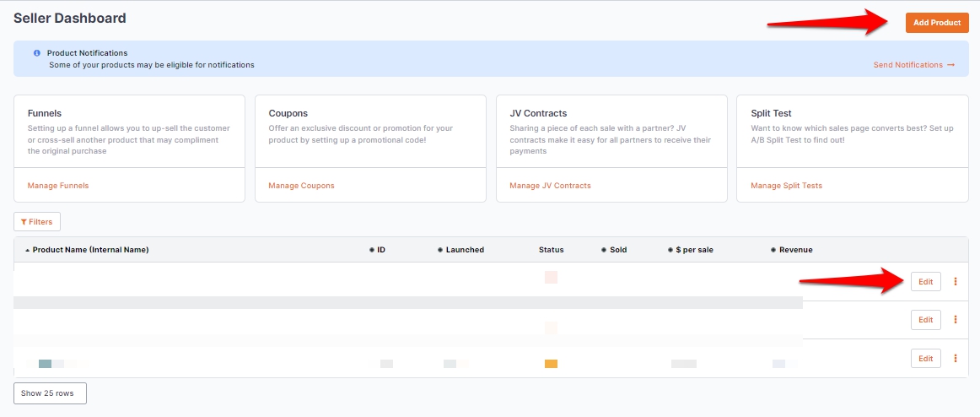
Task: Open the Send Notifications link
Action: tap(913, 65)
